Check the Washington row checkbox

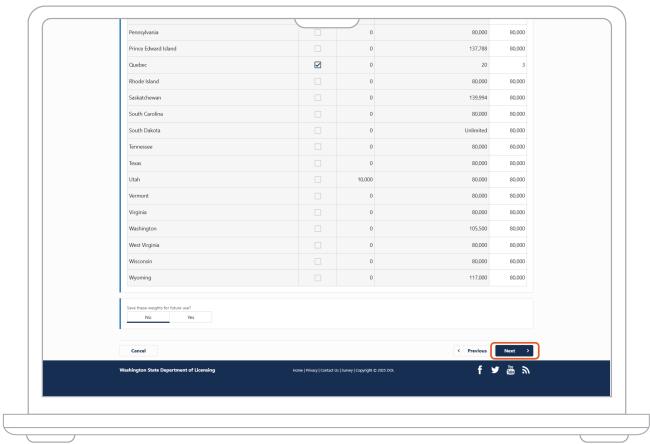pos(318,228)
